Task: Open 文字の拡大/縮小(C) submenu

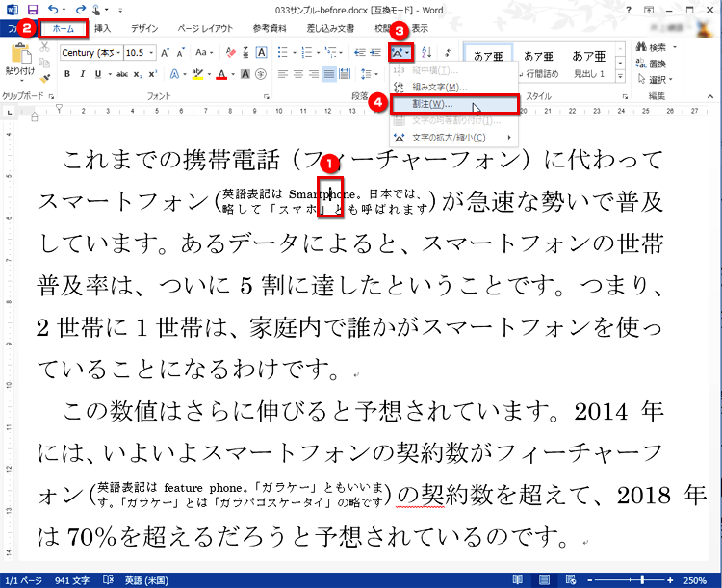Action: (x=454, y=138)
